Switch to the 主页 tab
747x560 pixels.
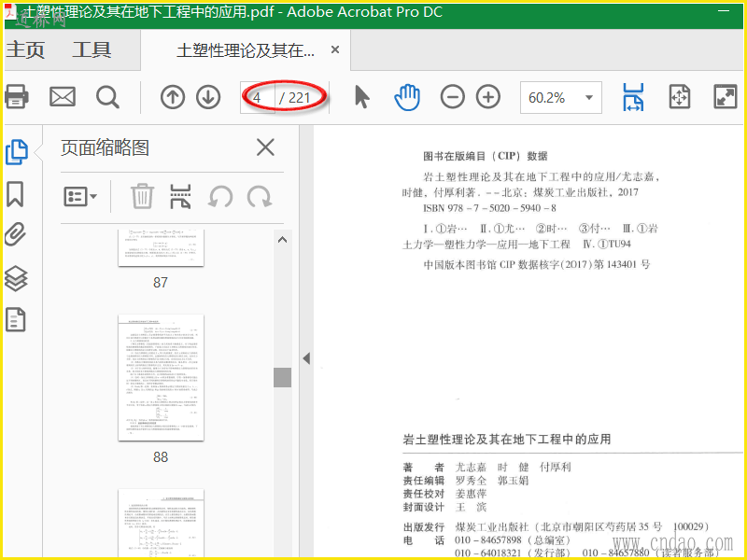[25, 50]
